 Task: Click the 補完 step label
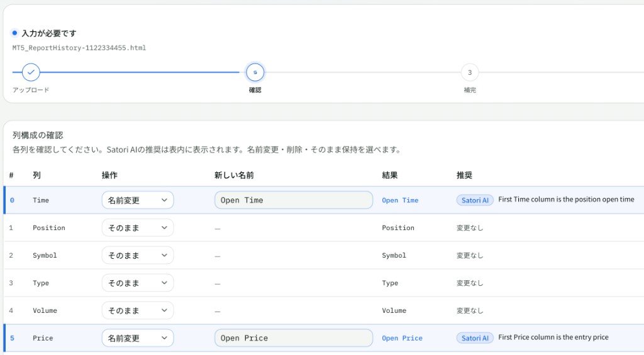pos(470,90)
